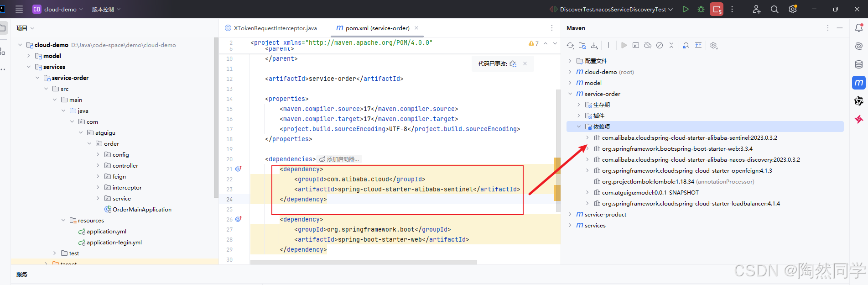Add a Maven project with plus icon
This screenshot has width=868, height=285.
pos(608,45)
